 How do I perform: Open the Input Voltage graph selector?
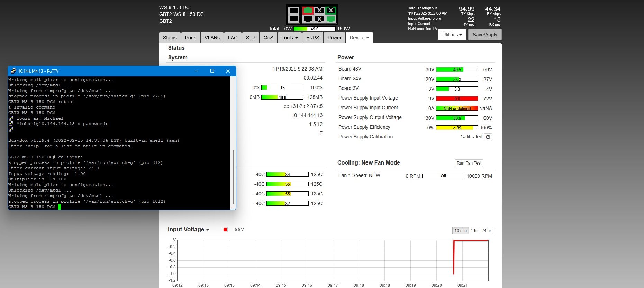[188, 230]
